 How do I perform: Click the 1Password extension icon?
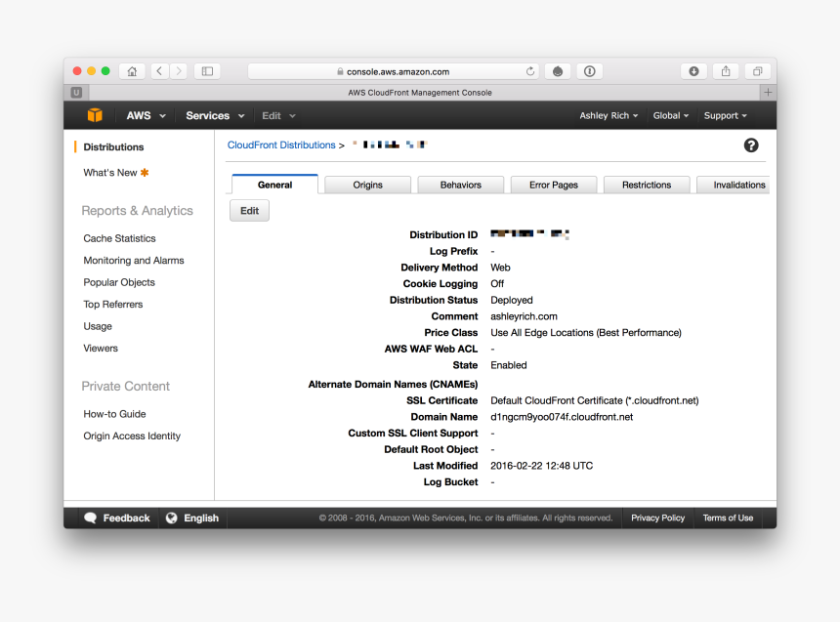[x=589, y=71]
